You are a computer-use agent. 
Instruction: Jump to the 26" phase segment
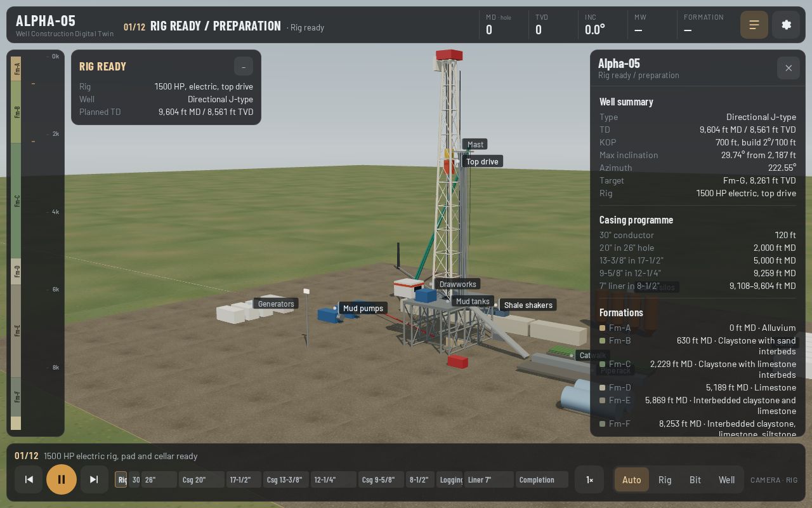click(x=159, y=479)
